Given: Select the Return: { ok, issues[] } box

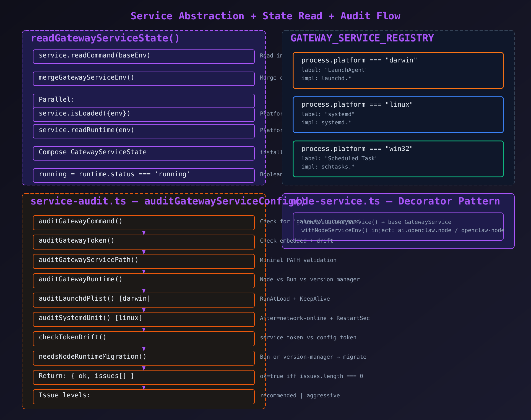Looking at the screenshot, I should pos(144,377).
